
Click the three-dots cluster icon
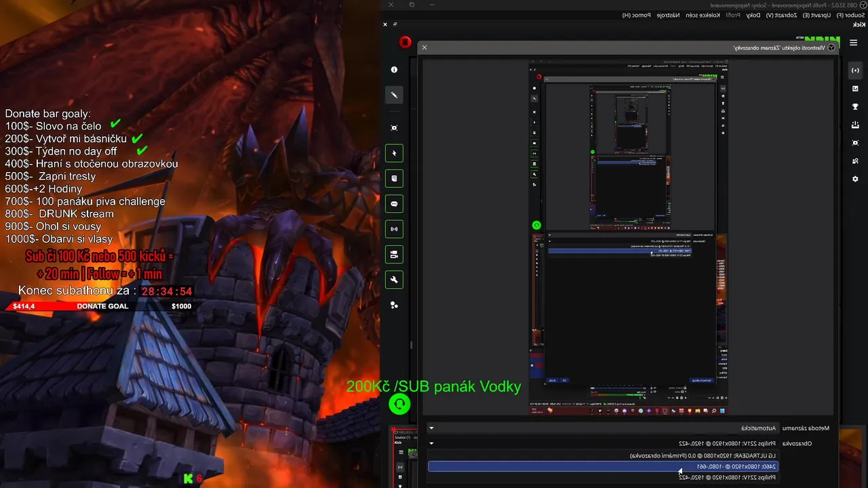pyautogui.click(x=394, y=306)
